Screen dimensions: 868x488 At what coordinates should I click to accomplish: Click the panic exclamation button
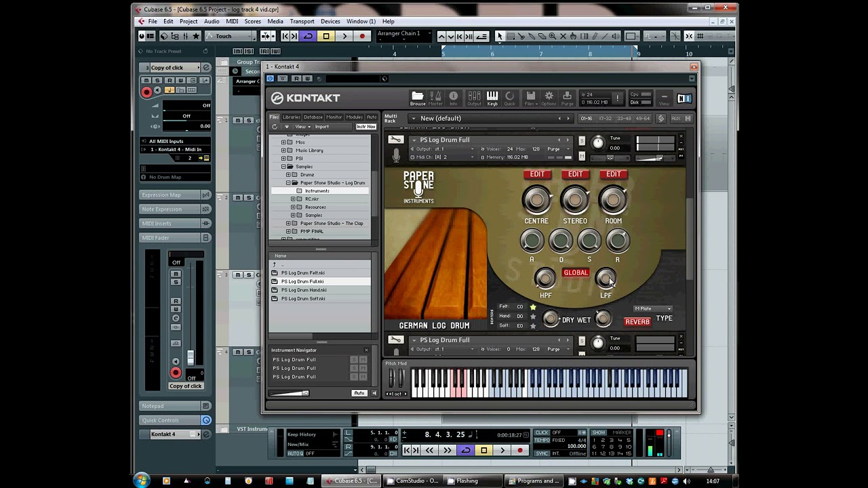click(x=617, y=98)
